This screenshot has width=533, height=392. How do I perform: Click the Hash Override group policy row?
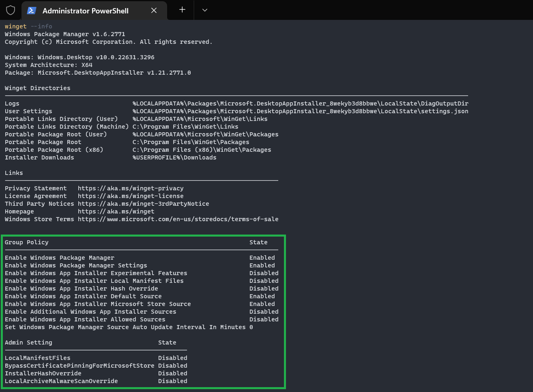coord(81,289)
